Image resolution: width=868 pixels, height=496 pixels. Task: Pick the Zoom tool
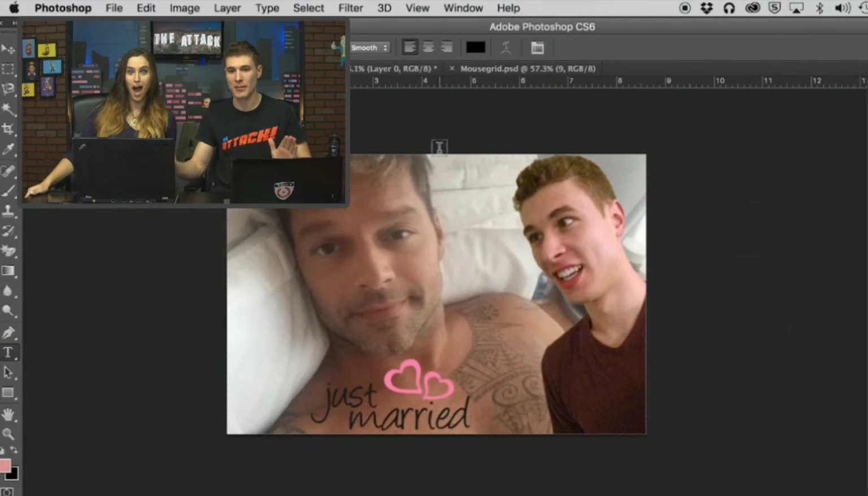coord(8,434)
